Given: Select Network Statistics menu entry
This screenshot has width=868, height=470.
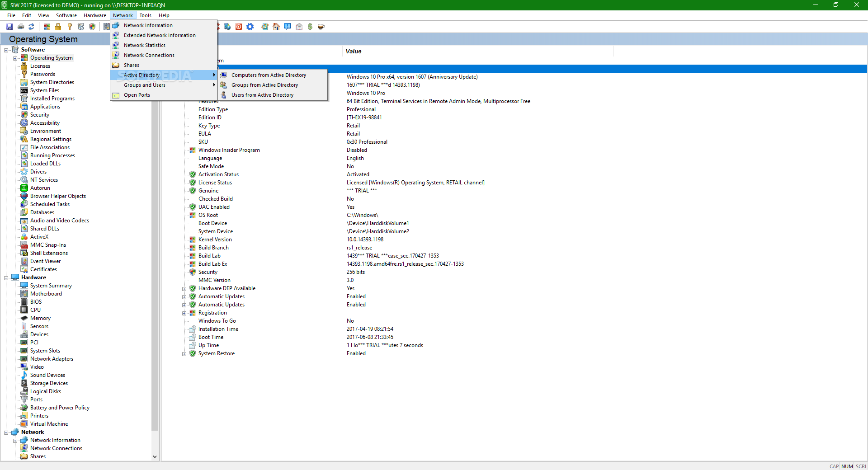Looking at the screenshot, I should (x=164, y=45).
